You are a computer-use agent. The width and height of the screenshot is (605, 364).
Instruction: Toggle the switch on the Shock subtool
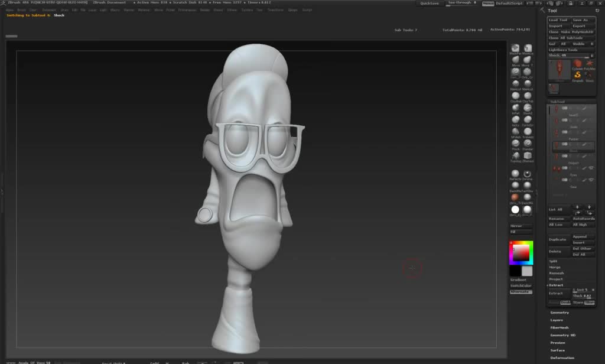pyautogui.click(x=565, y=144)
